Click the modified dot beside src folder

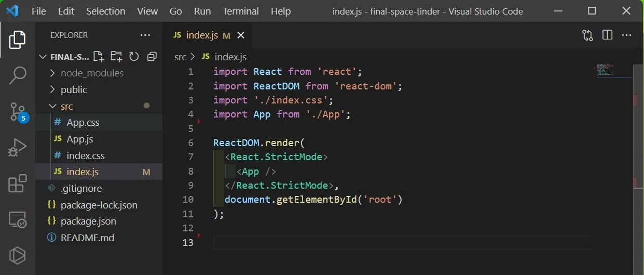(146, 106)
